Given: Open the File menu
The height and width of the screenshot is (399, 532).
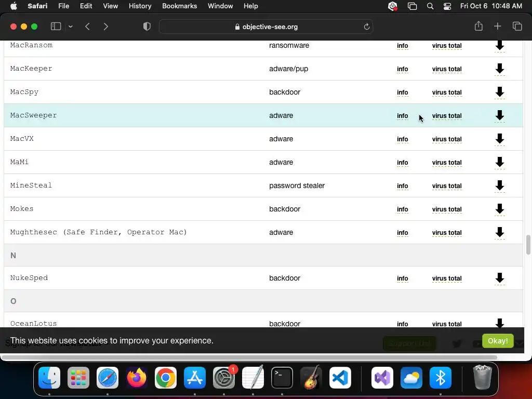Looking at the screenshot, I should (x=63, y=6).
